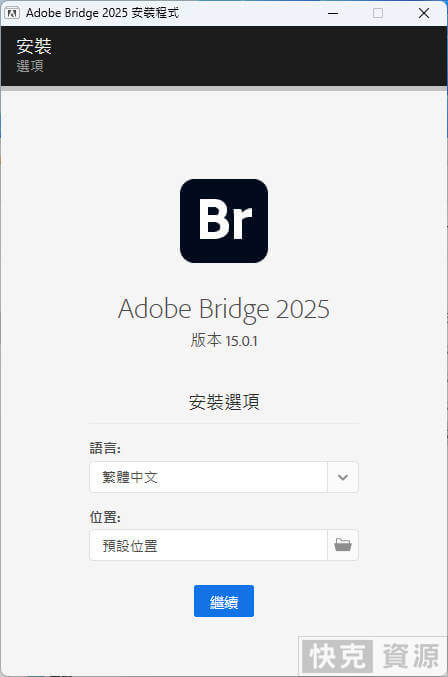Close the Adobe Bridge installer window
Screen dimensions: 448x677
[424, 13]
